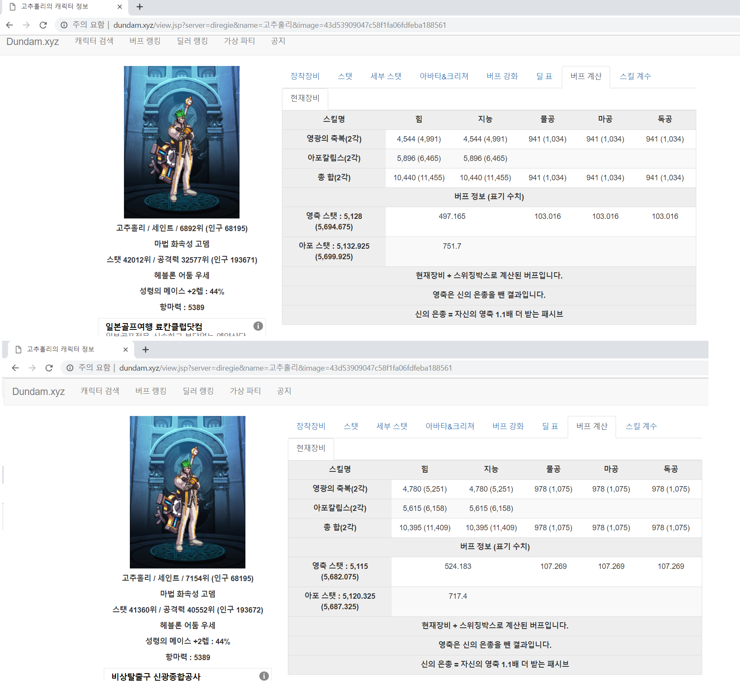Click the site info icon in bottom address bar

70,368
